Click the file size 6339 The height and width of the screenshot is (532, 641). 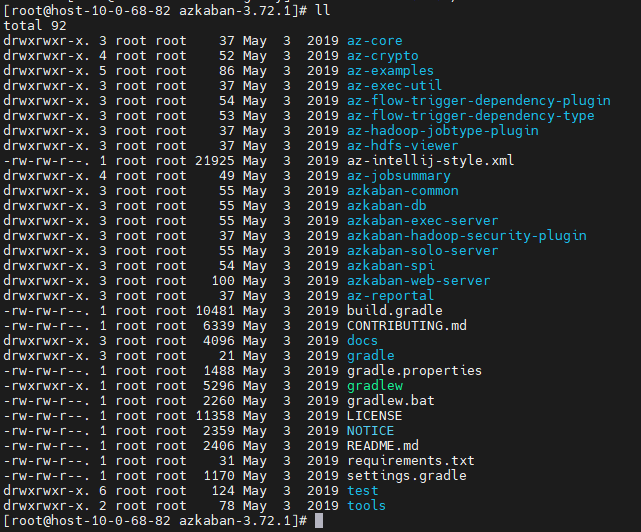[219, 326]
